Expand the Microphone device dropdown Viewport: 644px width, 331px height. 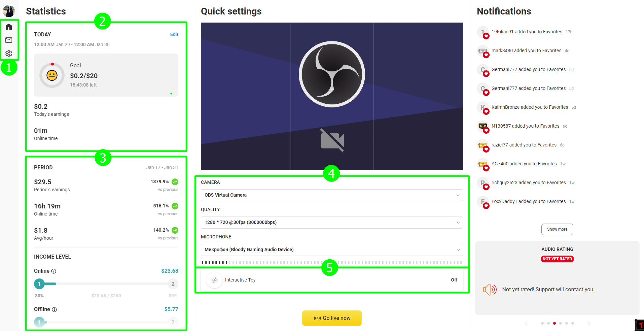click(x=331, y=250)
